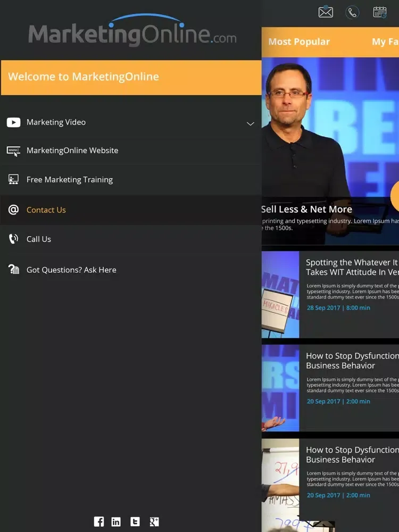Click the Marketing Video YouTube-style icon
The image size is (399, 532).
[x=14, y=122]
